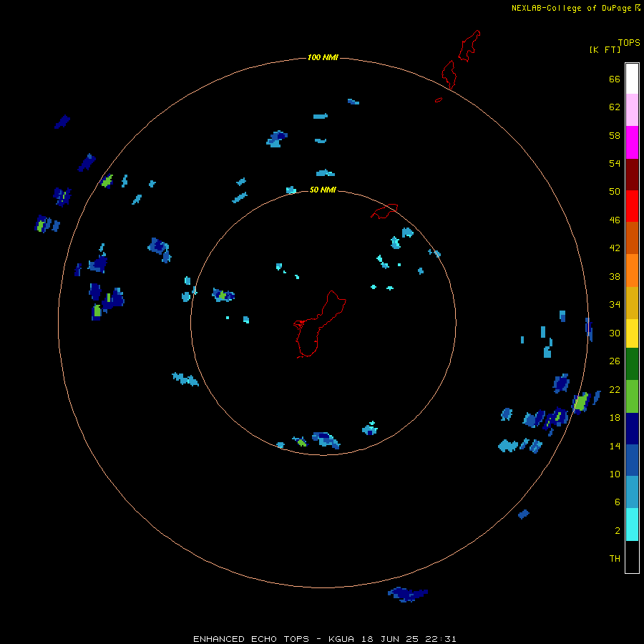Click the TH label on the legend scale
Image resolution: width=644 pixels, height=644 pixels.
click(615, 559)
